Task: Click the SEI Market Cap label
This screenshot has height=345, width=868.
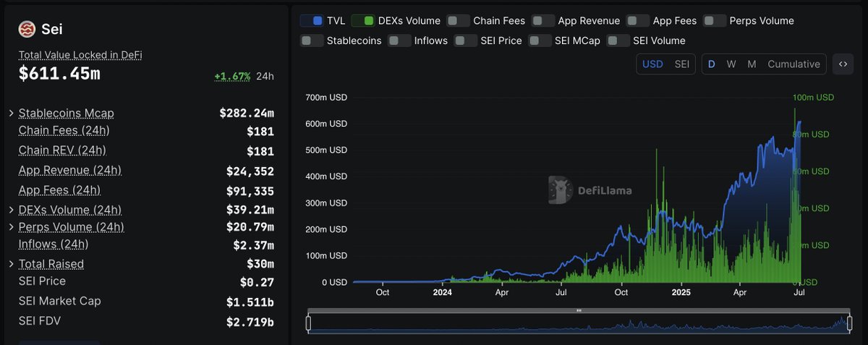Action: point(60,300)
